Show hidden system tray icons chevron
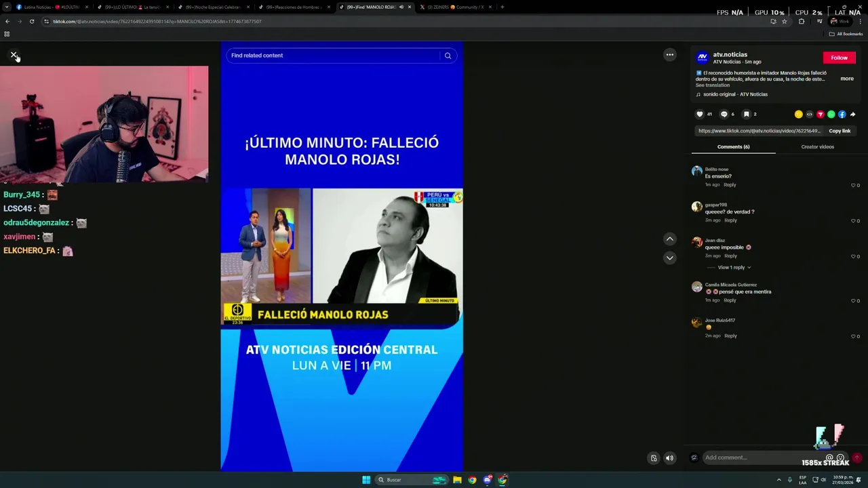Viewport: 868px width, 488px height. point(778,480)
